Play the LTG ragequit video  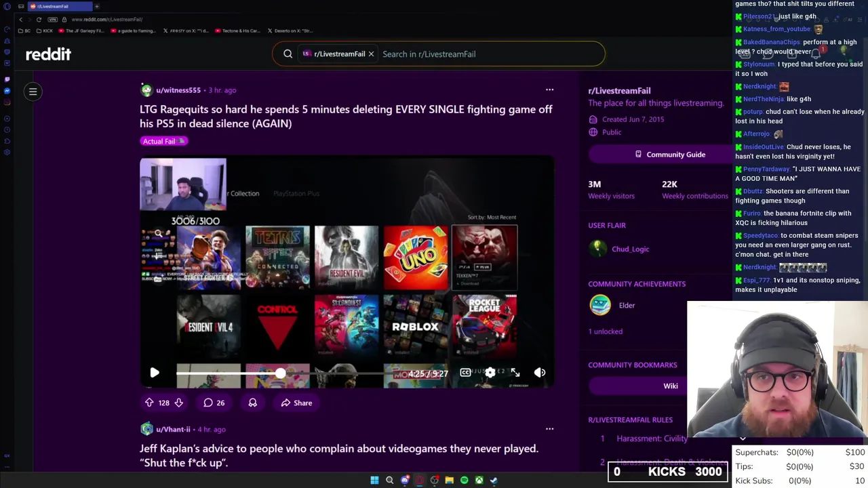155,373
